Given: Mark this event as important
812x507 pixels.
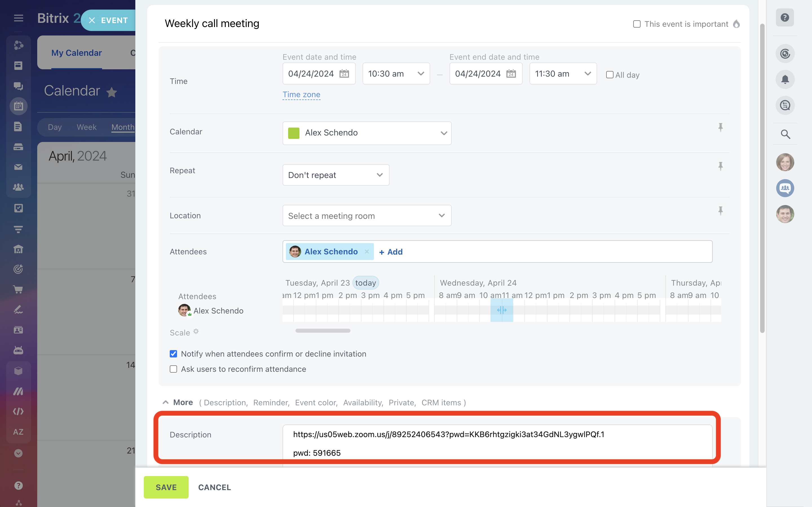Looking at the screenshot, I should [x=637, y=24].
